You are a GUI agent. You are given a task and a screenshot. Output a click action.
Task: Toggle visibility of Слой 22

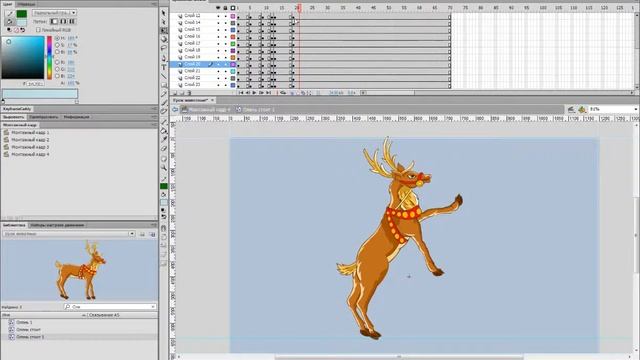(x=218, y=78)
